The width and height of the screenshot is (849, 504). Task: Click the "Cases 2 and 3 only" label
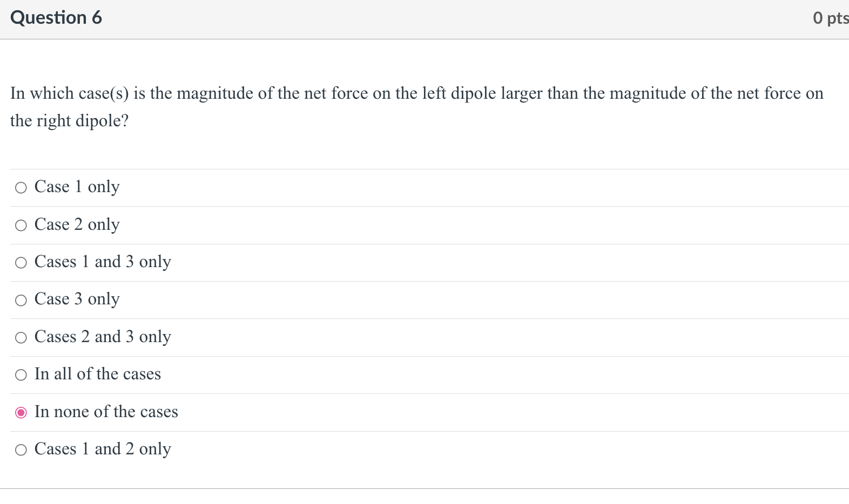point(103,337)
